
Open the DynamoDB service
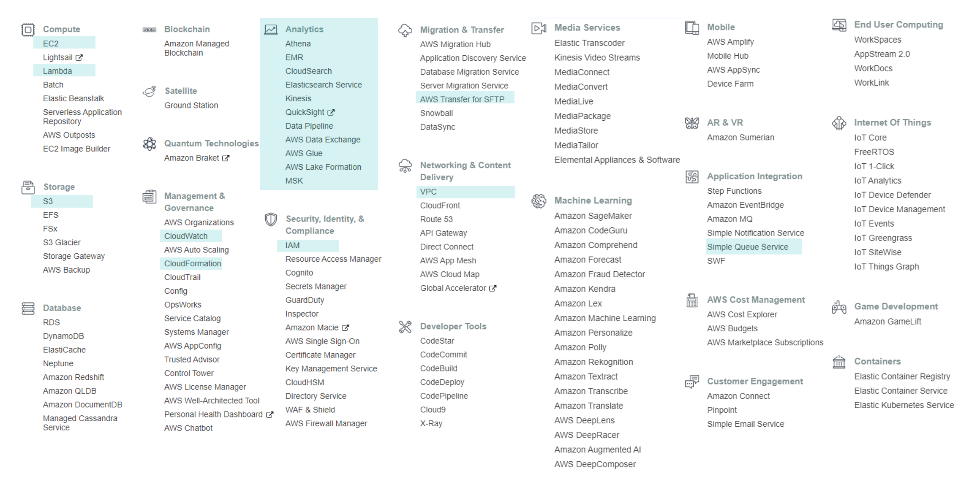(63, 336)
